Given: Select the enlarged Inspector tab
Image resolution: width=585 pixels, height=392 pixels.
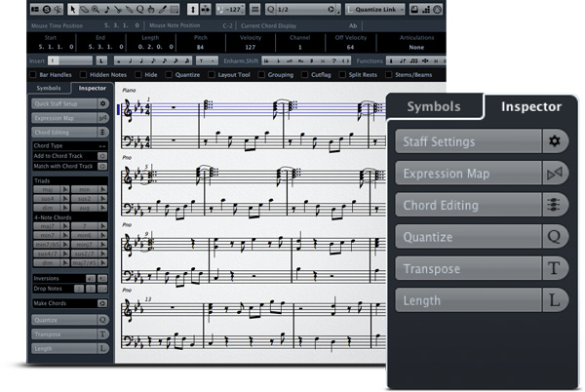Looking at the screenshot, I should [531, 106].
